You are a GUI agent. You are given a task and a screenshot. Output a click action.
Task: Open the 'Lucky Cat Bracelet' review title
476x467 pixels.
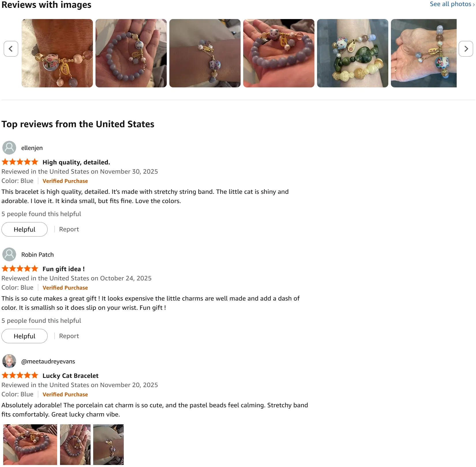coord(70,376)
